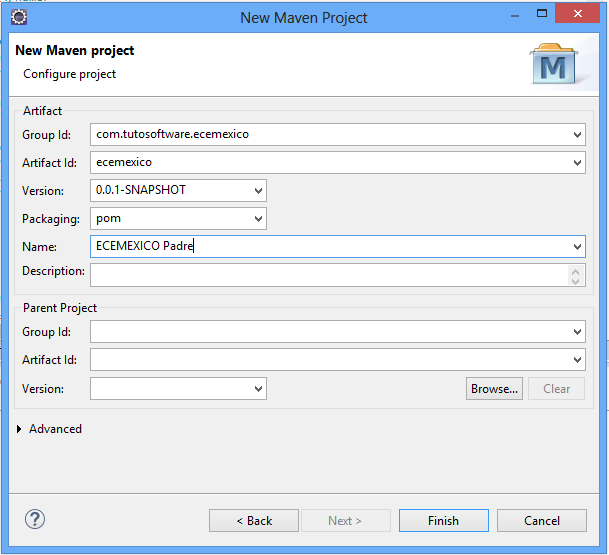Click the Cancel button

point(542,520)
